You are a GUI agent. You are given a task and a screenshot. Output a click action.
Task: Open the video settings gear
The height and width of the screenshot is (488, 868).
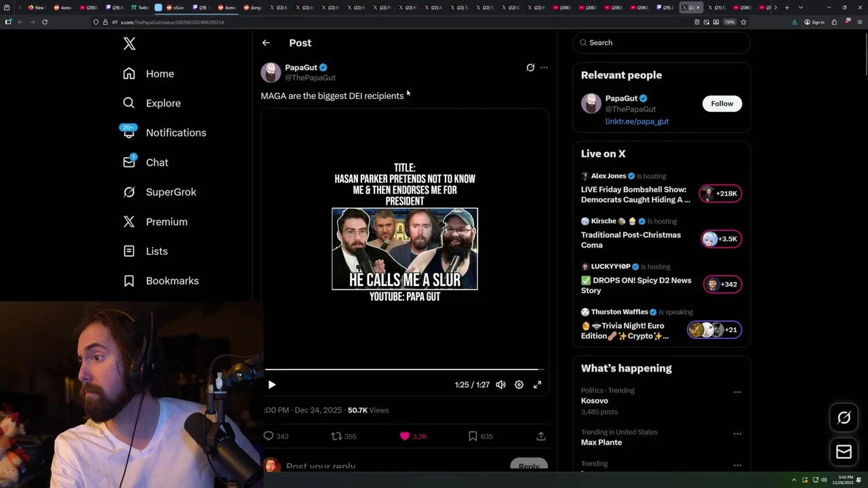[x=519, y=385]
